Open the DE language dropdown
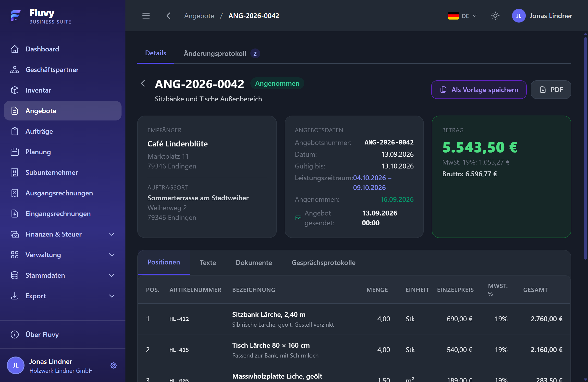 click(462, 16)
